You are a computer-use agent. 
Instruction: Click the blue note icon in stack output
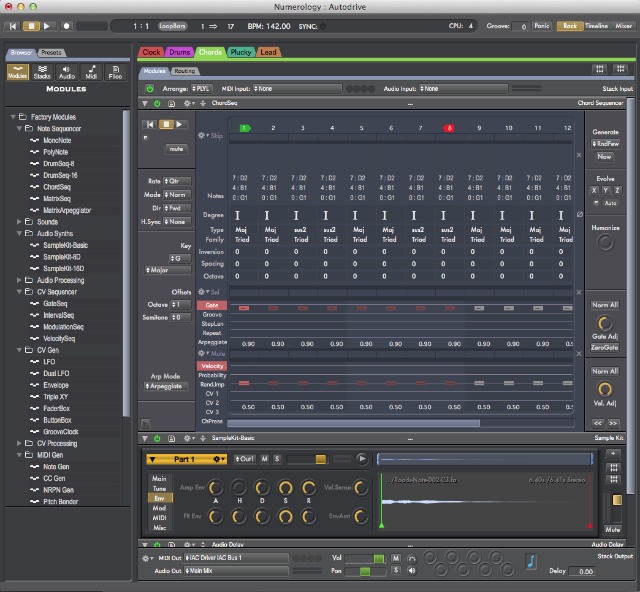point(531,562)
